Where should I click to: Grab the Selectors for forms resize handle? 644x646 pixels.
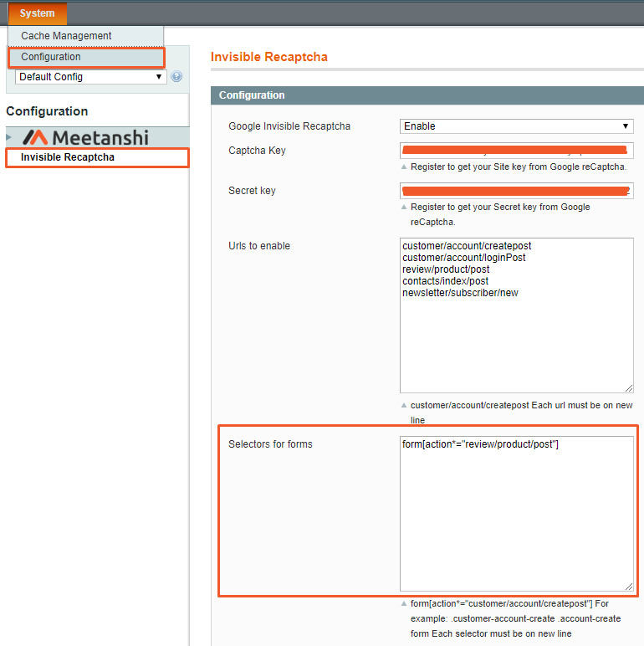click(x=629, y=587)
